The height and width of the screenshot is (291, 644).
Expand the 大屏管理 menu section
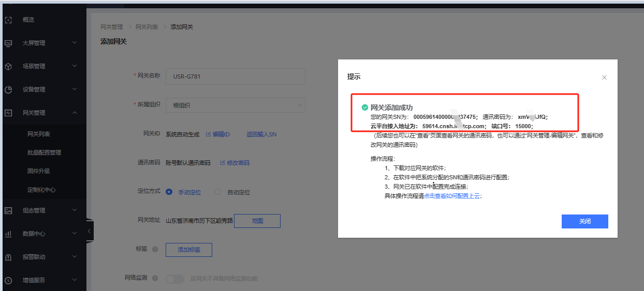75,43
